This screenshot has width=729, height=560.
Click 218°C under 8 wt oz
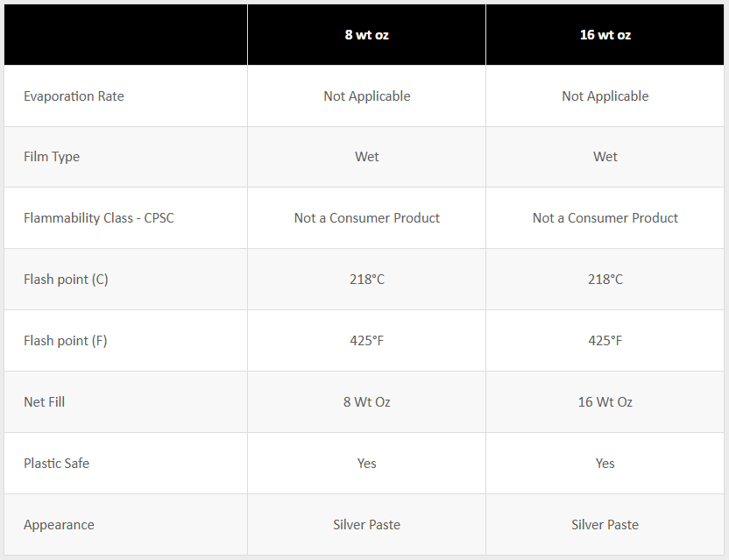point(366,280)
